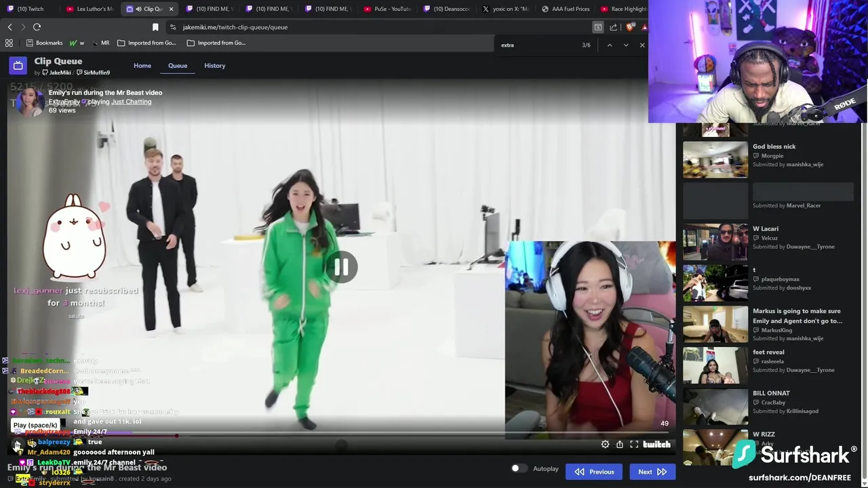868x488 pixels.
Task: Select the Queue tab
Action: pos(178,66)
